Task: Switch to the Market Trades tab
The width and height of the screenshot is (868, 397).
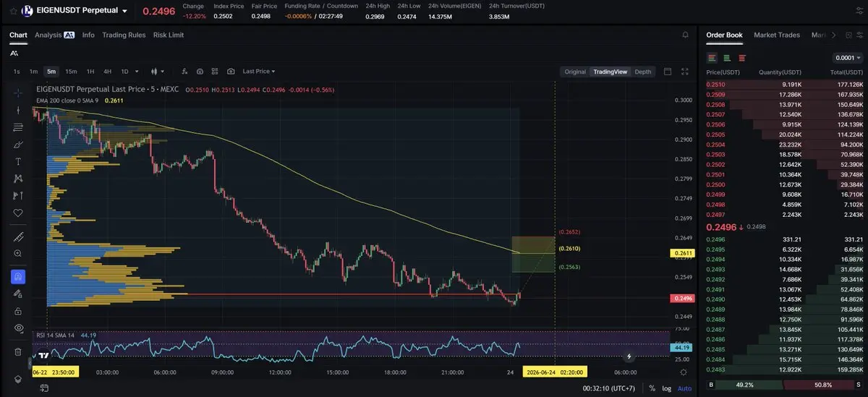Action: (777, 35)
